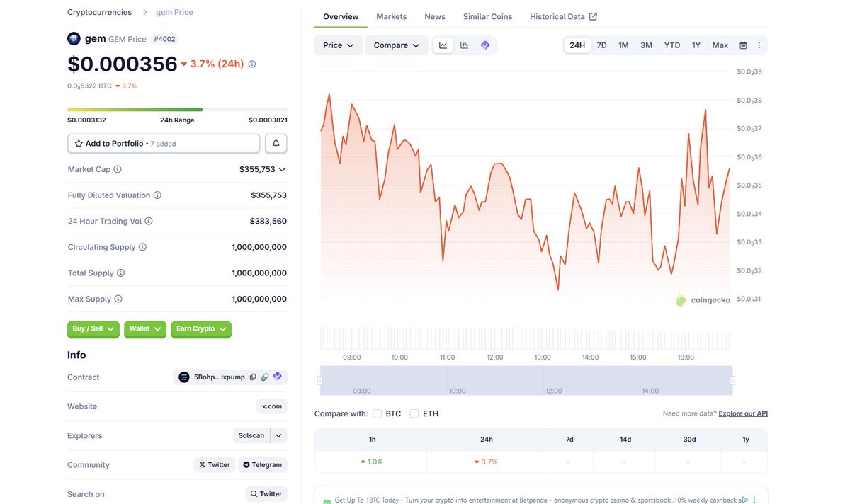
Task: Click the Solana chain icon in Contract
Action: pyautogui.click(x=184, y=377)
